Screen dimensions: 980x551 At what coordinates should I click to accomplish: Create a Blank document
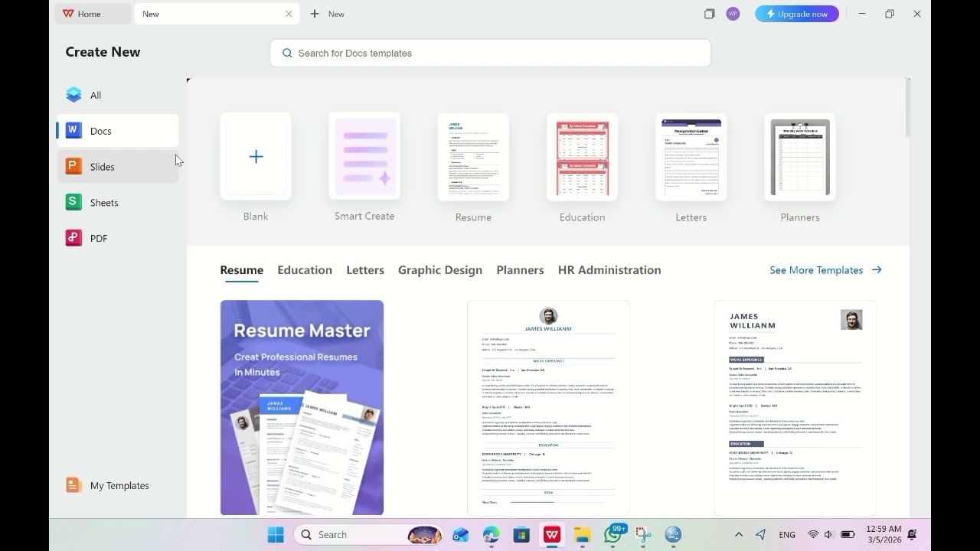click(x=256, y=157)
